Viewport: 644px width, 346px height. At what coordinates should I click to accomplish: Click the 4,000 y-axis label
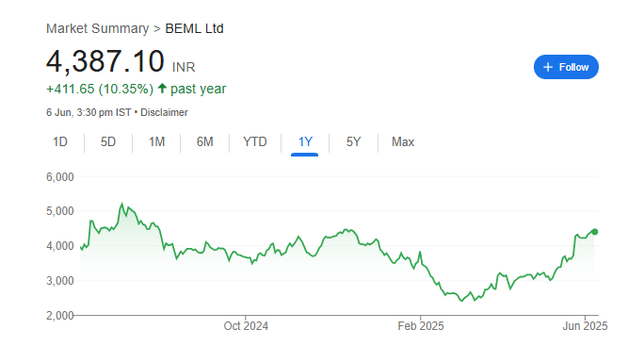coord(60,246)
